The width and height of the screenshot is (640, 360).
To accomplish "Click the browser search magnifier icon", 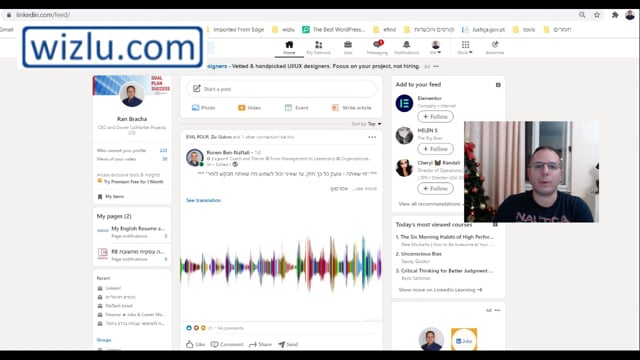I will point(582,15).
